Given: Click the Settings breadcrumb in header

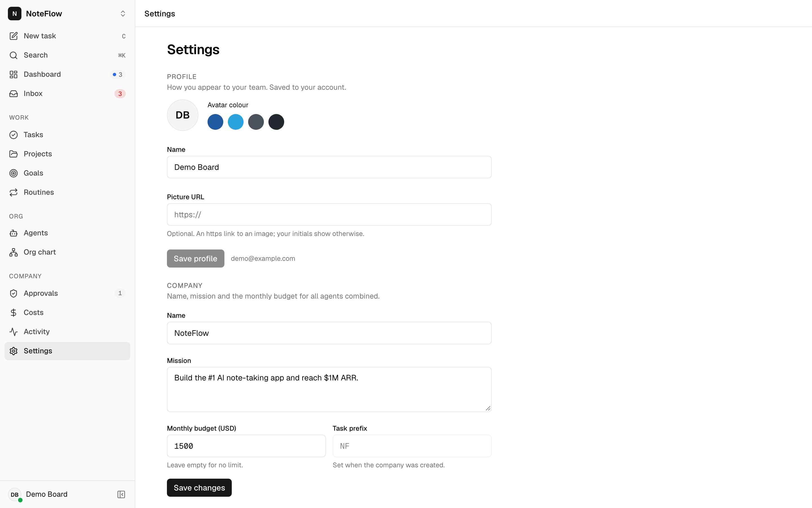Looking at the screenshot, I should click(x=160, y=14).
